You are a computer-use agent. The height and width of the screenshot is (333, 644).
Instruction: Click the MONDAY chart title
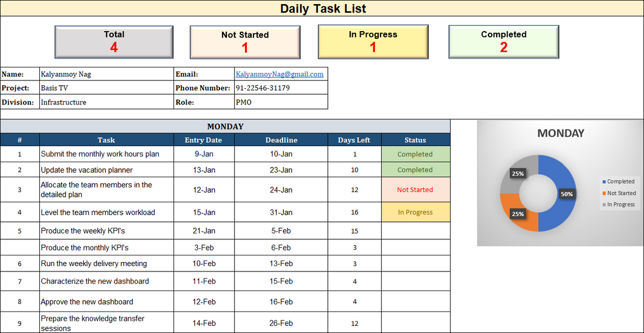561,133
